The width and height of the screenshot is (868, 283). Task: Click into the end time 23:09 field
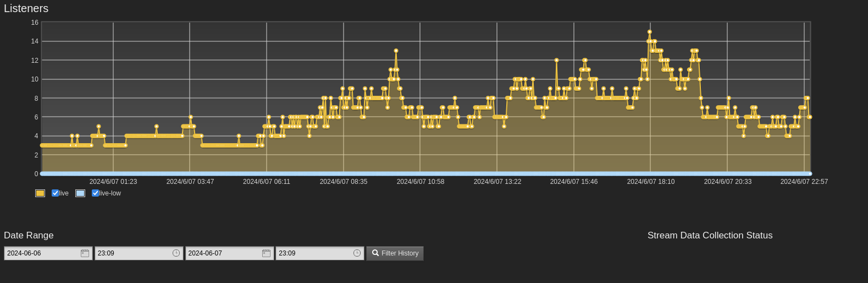313,253
